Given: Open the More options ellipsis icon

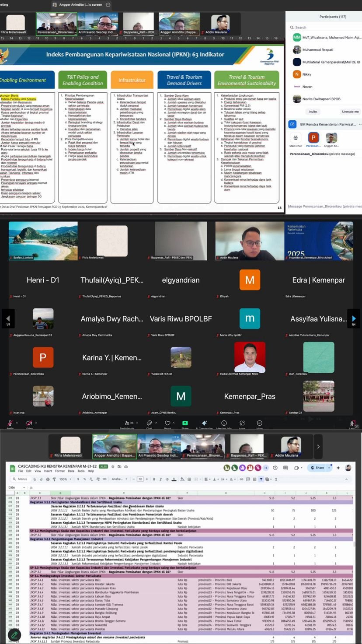Looking at the screenshot, I should (x=259, y=423).
